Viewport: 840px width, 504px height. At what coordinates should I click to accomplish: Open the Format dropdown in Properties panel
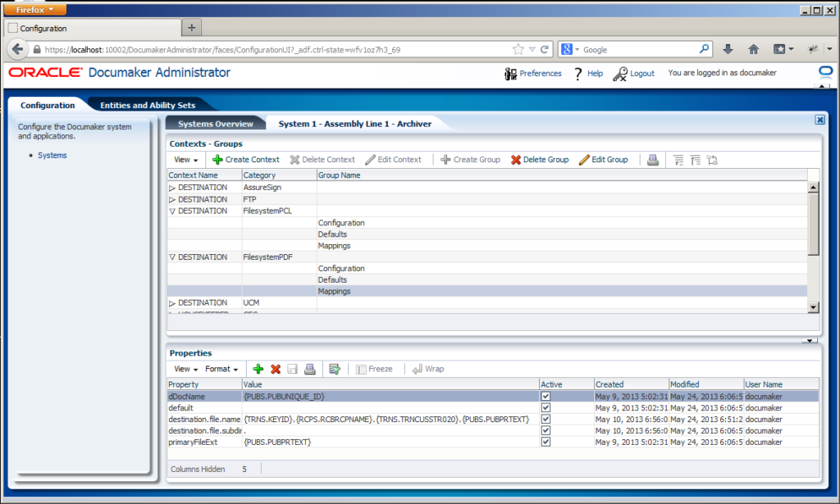(x=218, y=369)
